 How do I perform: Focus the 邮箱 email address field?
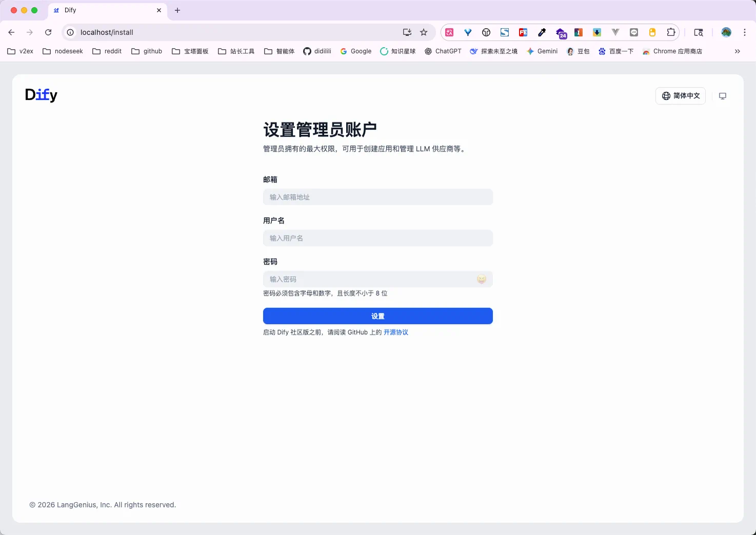pyautogui.click(x=378, y=197)
